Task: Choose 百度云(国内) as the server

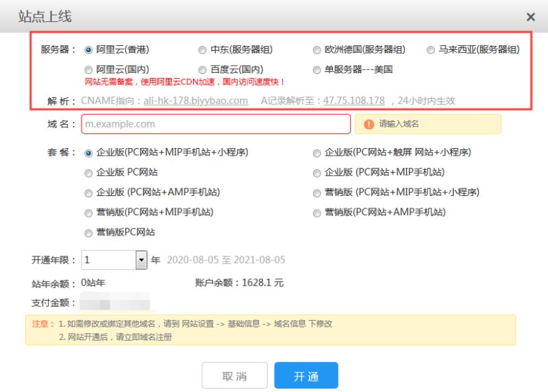Action: (202, 70)
